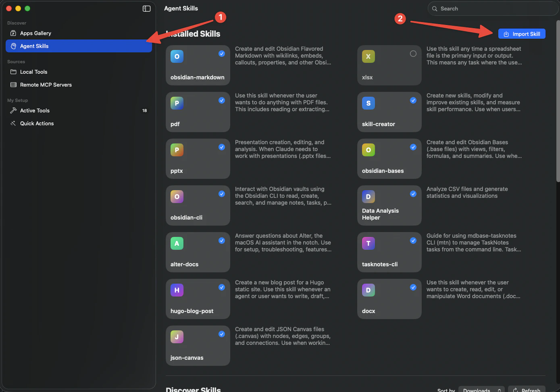Click the pptx P icon
The height and width of the screenshot is (392, 560).
(x=177, y=150)
